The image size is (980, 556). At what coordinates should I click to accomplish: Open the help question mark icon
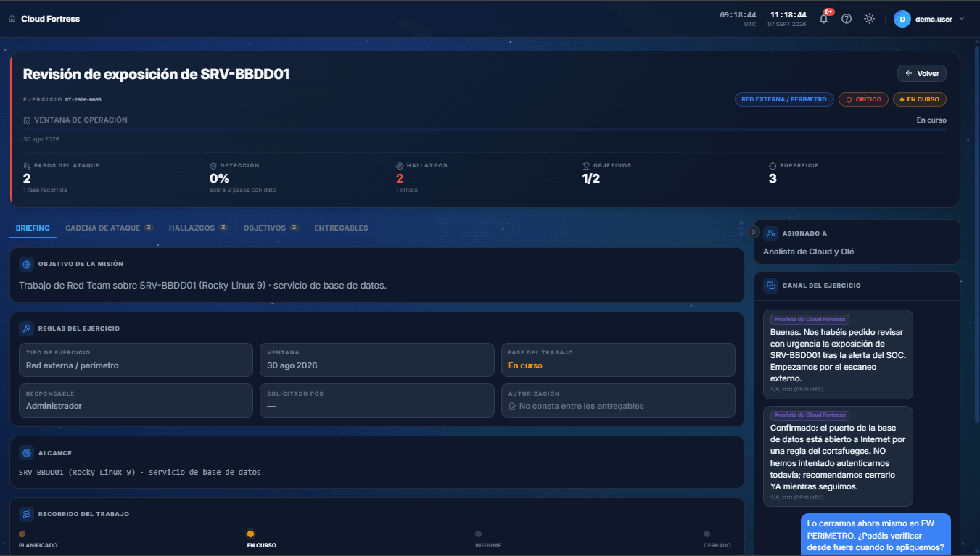pyautogui.click(x=847, y=19)
